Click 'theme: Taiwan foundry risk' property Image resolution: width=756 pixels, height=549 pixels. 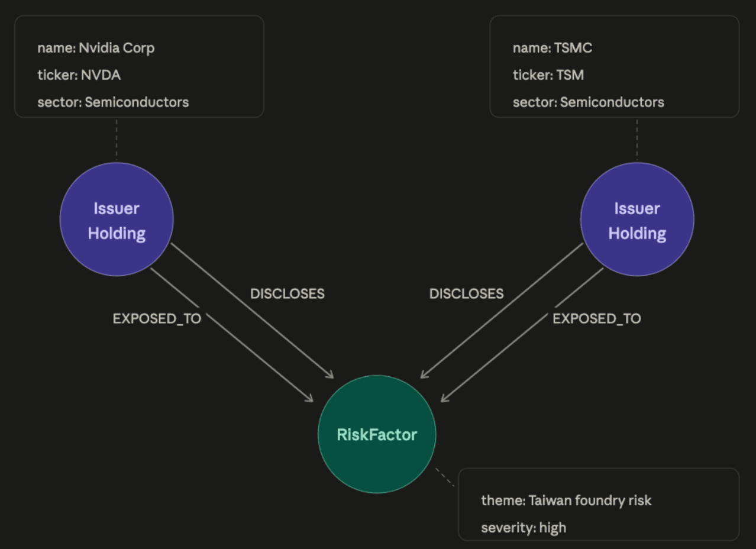click(x=566, y=500)
